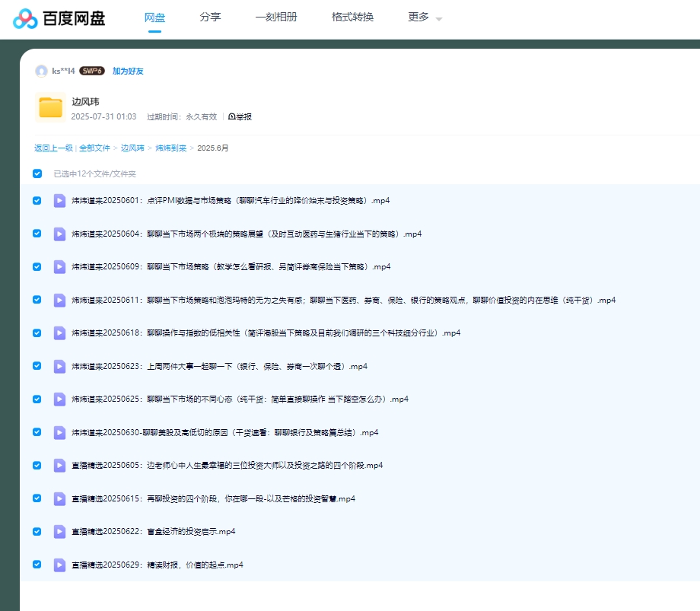This screenshot has height=611, width=700.
Task: Deselect the 炜炜道来20250618 file checkbox
Action: tap(37, 333)
